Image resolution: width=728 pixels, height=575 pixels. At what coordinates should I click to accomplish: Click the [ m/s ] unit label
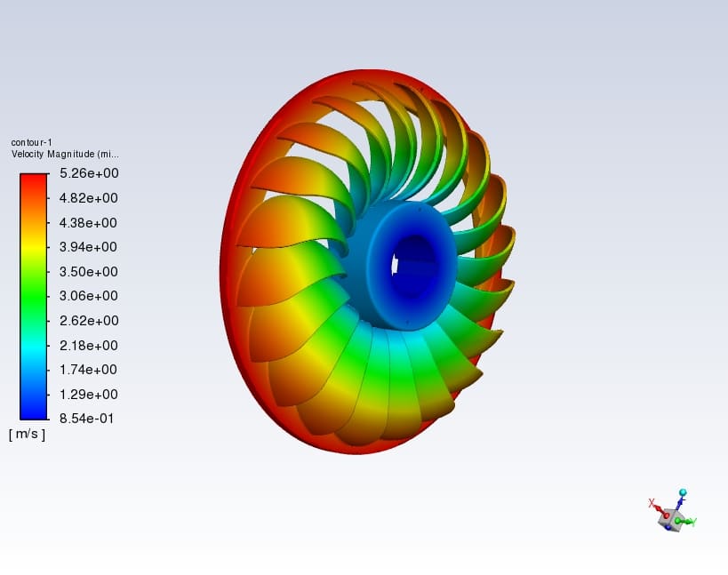tap(28, 434)
